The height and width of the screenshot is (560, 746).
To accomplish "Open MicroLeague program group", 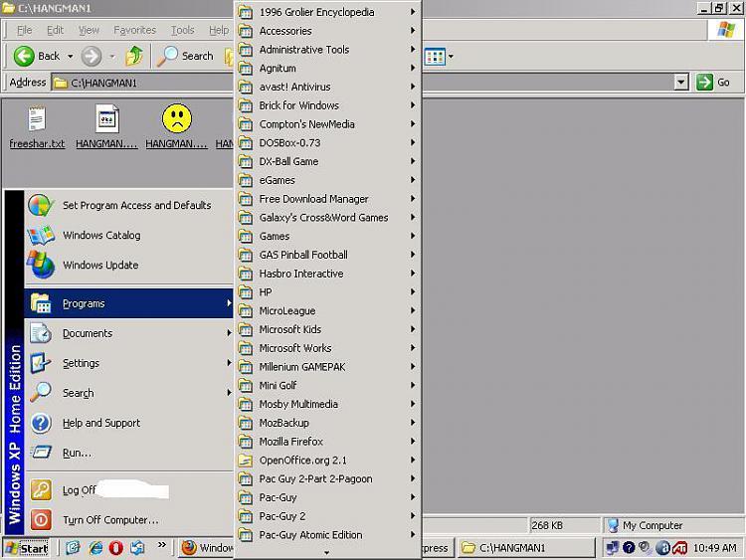I will 328,310.
